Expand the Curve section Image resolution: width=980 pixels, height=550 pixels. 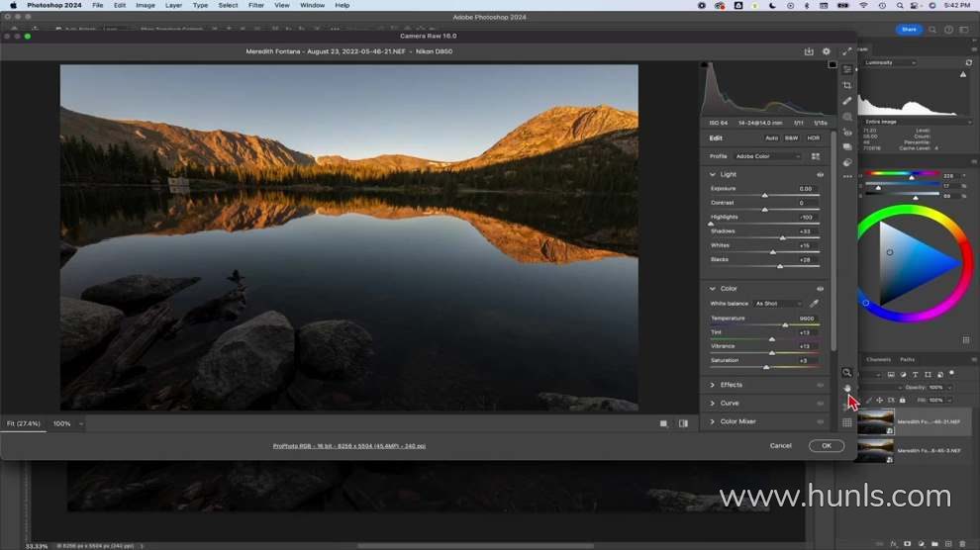pos(712,404)
